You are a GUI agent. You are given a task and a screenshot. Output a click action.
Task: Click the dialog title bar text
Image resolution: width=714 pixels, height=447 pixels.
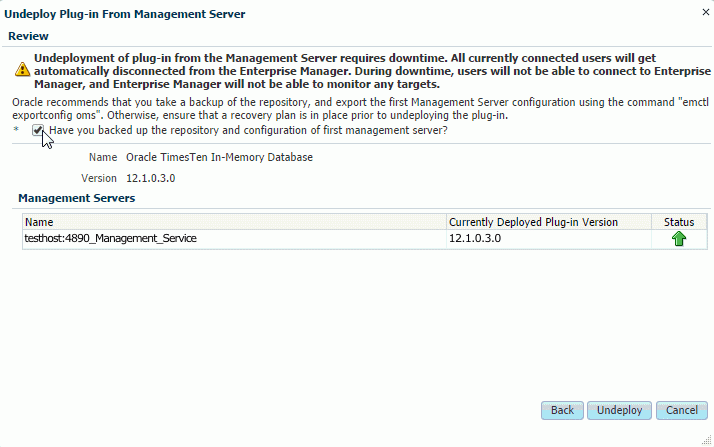[x=126, y=13]
